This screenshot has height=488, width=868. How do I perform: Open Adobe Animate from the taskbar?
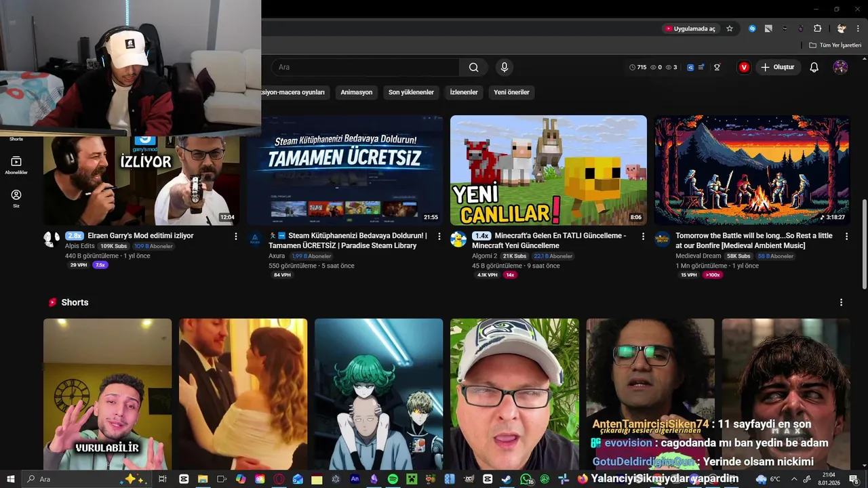pos(355,479)
